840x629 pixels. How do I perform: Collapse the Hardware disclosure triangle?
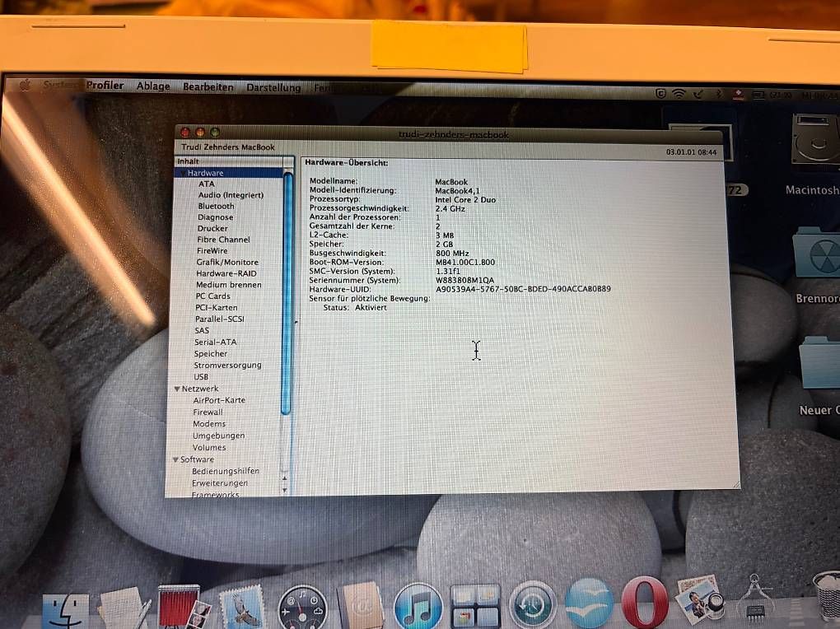click(x=183, y=173)
